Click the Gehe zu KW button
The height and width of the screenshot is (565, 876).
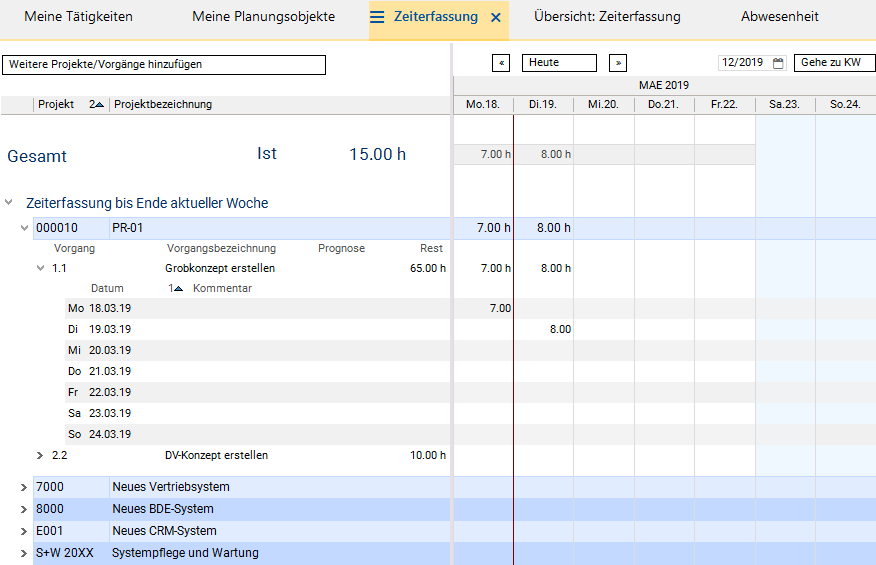835,63
